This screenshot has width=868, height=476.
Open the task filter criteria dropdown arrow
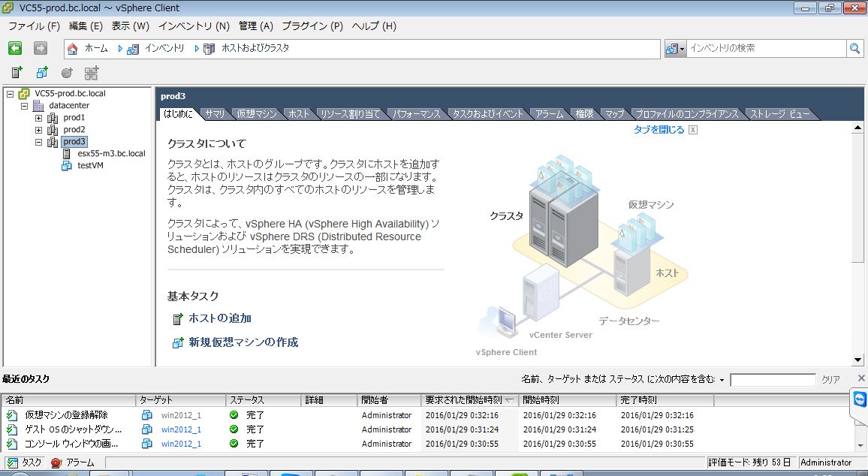pyautogui.click(x=722, y=380)
